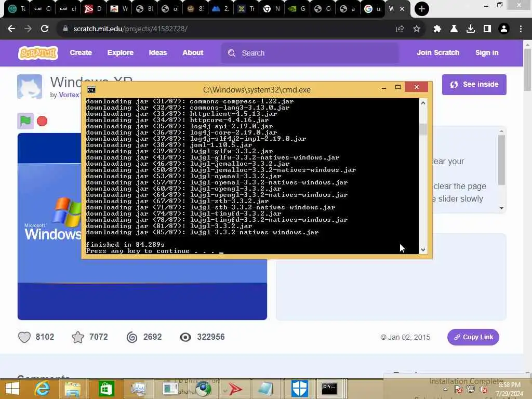Open the Windows Defender shield taskbar icon

coord(300,389)
